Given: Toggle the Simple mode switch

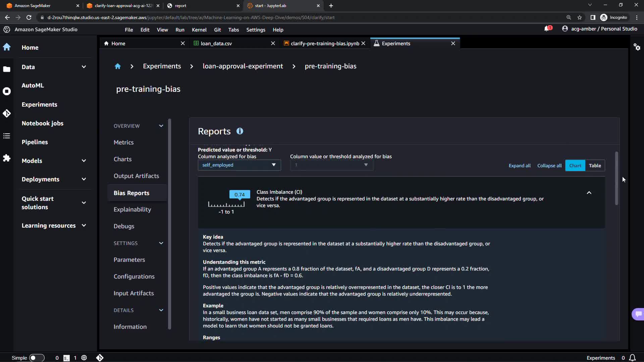Looking at the screenshot, I should (x=37, y=358).
